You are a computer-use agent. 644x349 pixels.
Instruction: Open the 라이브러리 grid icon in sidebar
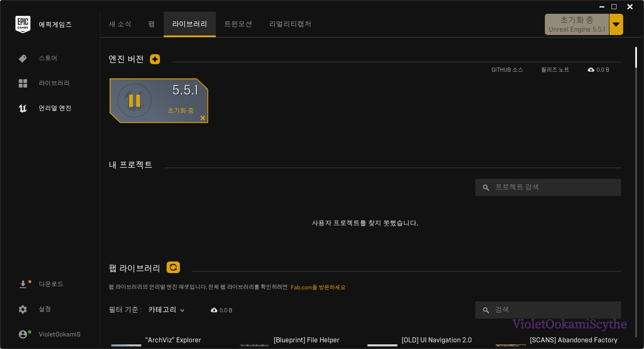coord(23,83)
